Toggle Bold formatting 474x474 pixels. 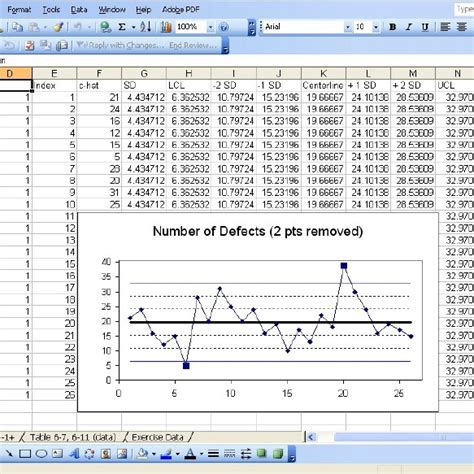coord(393,27)
